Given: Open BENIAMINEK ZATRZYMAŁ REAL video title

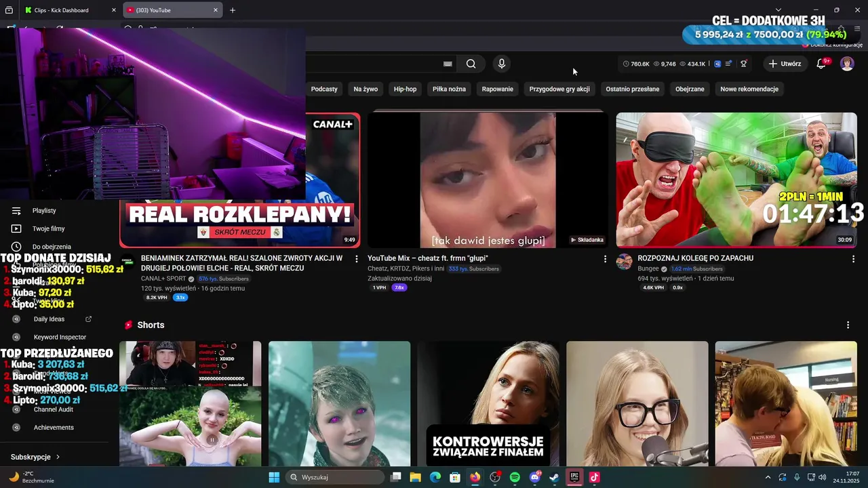Looking at the screenshot, I should point(241,263).
